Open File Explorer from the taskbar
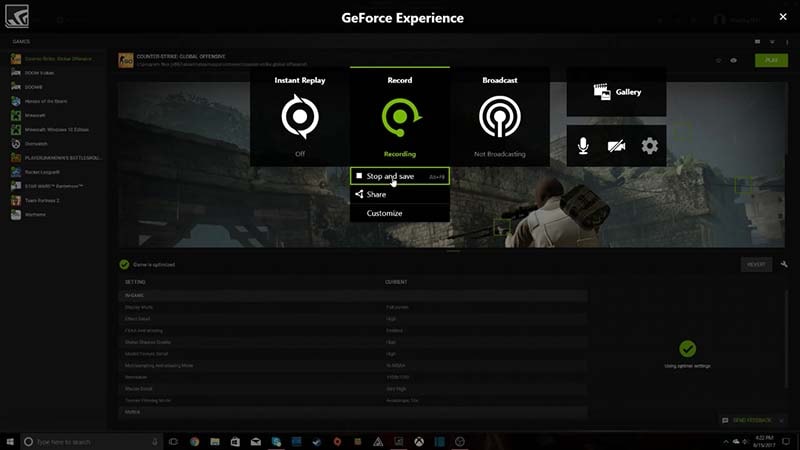 click(x=215, y=441)
